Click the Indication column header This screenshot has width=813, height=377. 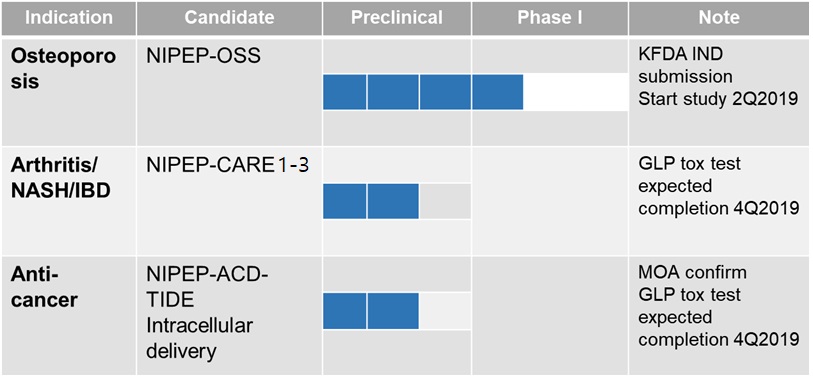coord(68,18)
